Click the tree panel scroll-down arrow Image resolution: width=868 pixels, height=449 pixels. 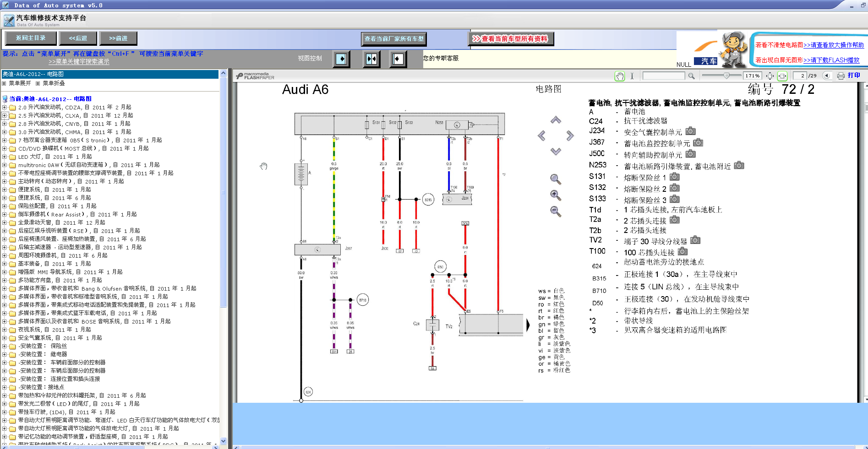pos(223,441)
